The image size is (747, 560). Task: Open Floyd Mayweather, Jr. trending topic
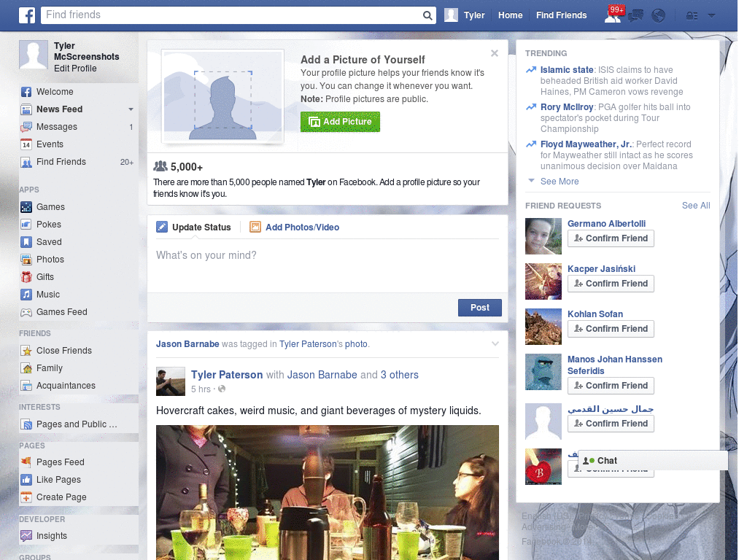pos(586,144)
